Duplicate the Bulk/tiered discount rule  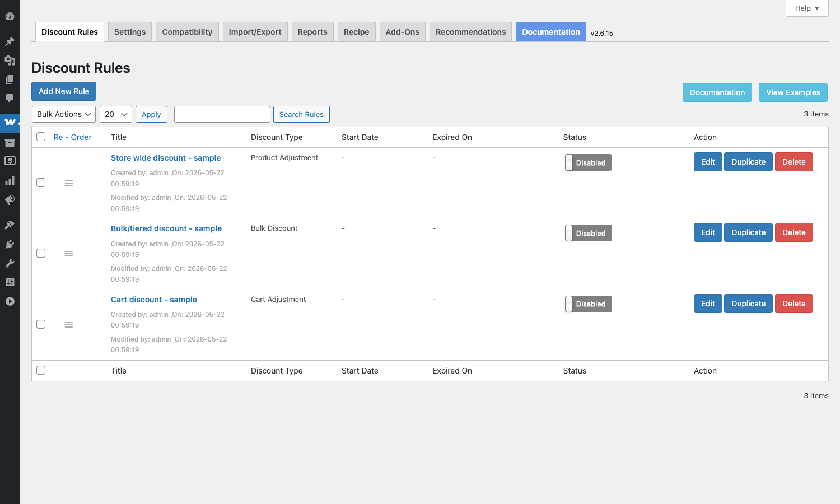point(748,232)
